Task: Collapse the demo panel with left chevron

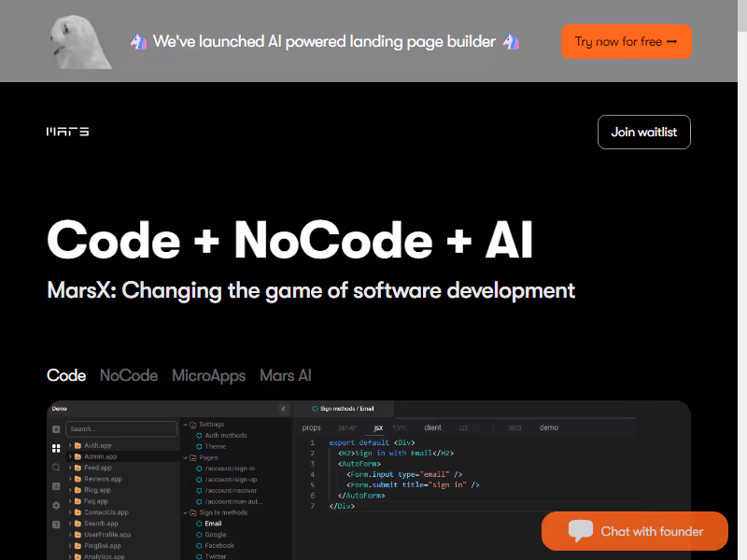Action: click(284, 409)
